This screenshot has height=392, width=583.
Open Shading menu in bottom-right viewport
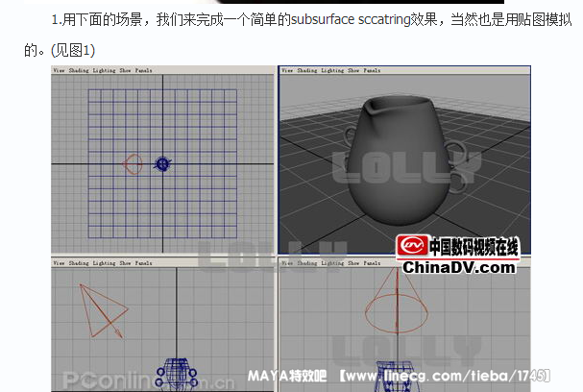(305, 262)
